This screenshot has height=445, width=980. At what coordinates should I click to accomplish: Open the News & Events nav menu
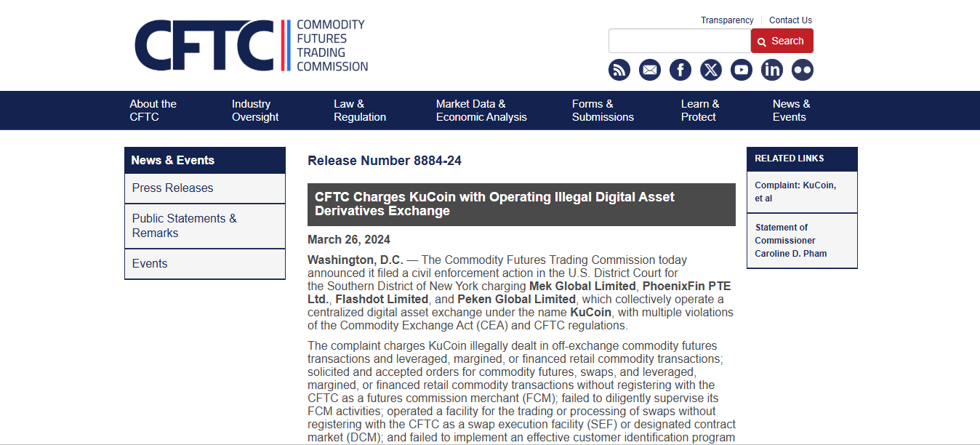tap(792, 111)
